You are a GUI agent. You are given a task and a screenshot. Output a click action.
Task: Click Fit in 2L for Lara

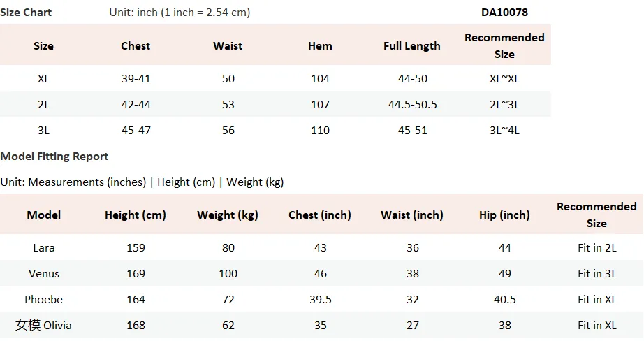tap(597, 248)
